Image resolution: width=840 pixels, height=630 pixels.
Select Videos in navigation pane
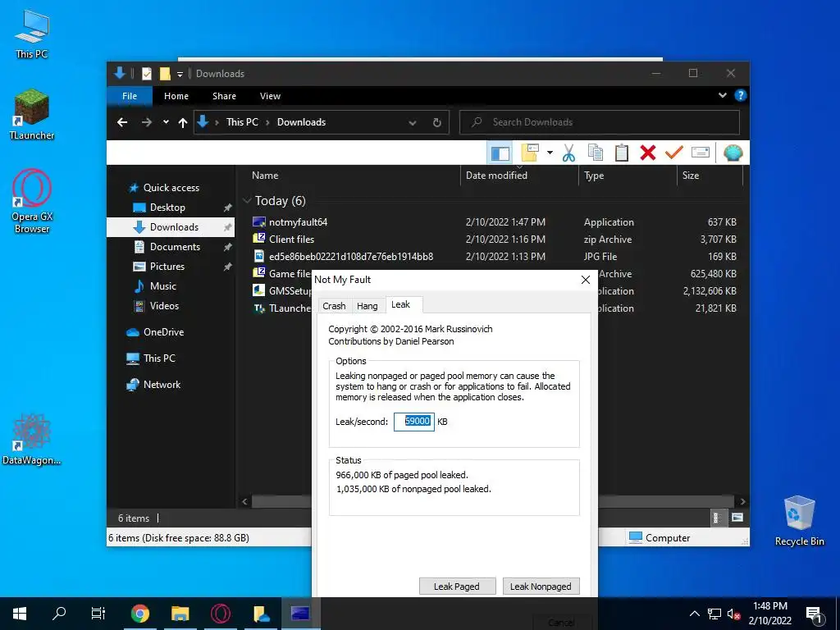[x=164, y=306]
